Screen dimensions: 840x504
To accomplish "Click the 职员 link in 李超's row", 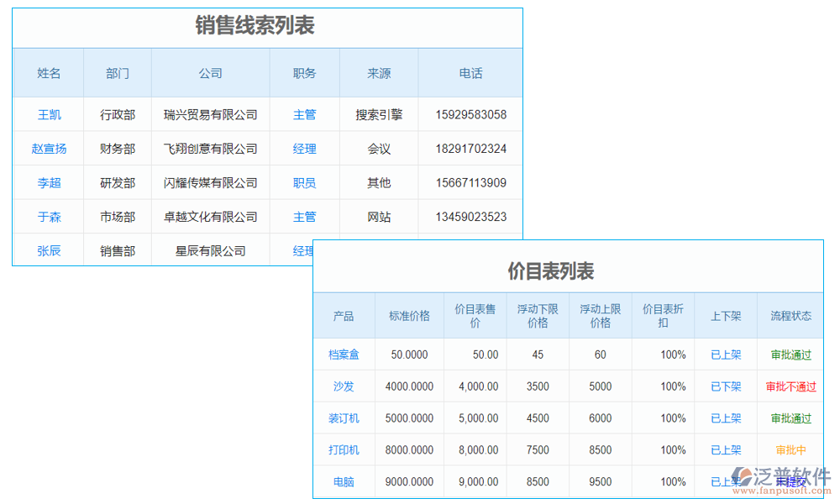I will point(304,182).
